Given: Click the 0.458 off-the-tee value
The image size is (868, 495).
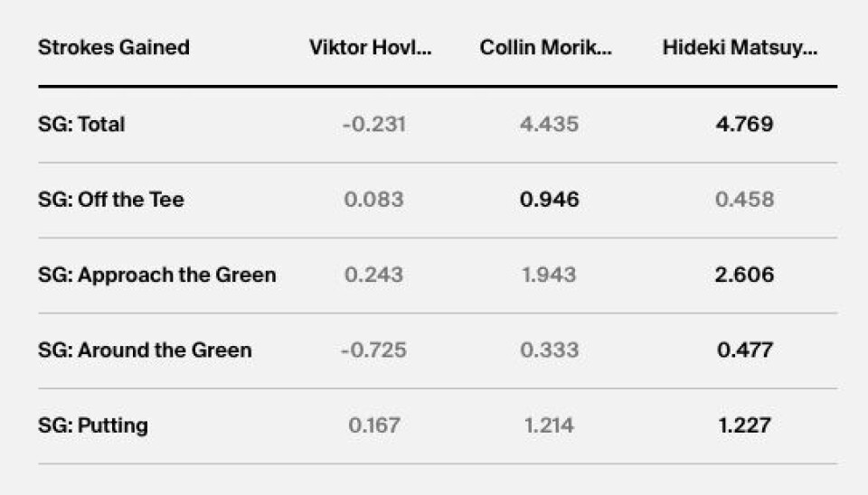Looking at the screenshot, I should [744, 199].
